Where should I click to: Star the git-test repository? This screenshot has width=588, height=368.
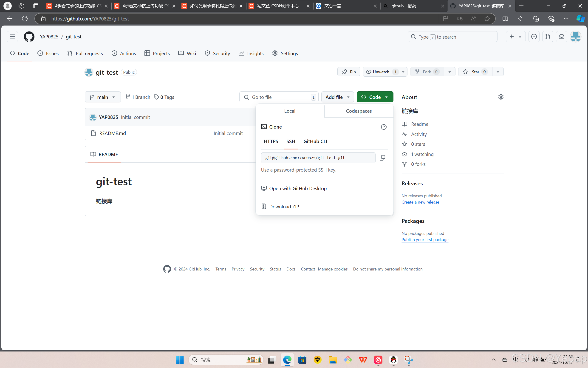coord(475,72)
